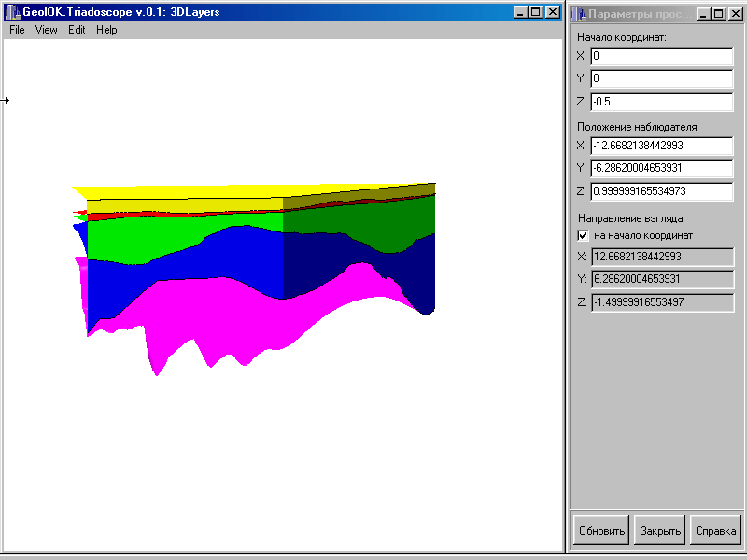Screen dimensions: 747x560
Task: Click the observer position Z field
Action: click(x=661, y=191)
